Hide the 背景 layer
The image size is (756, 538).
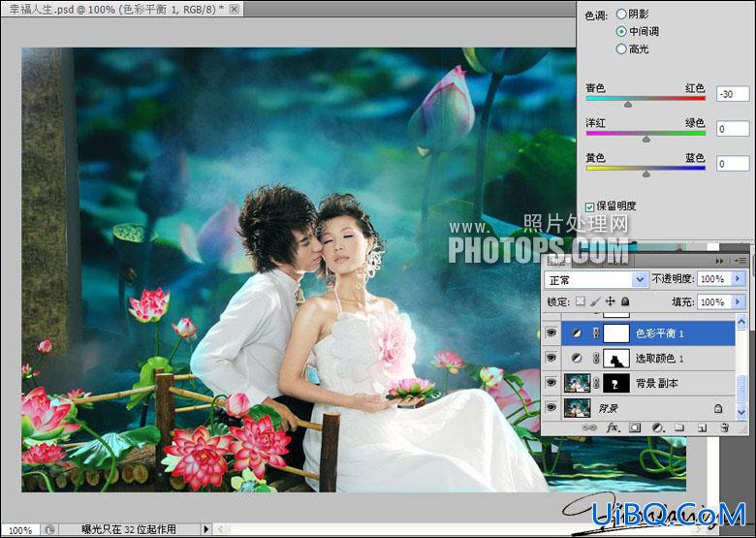[x=551, y=408]
